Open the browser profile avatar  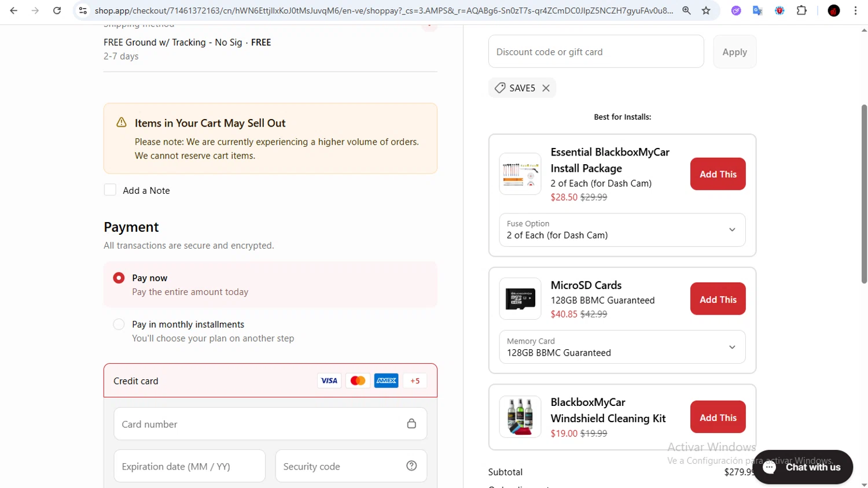834,10
